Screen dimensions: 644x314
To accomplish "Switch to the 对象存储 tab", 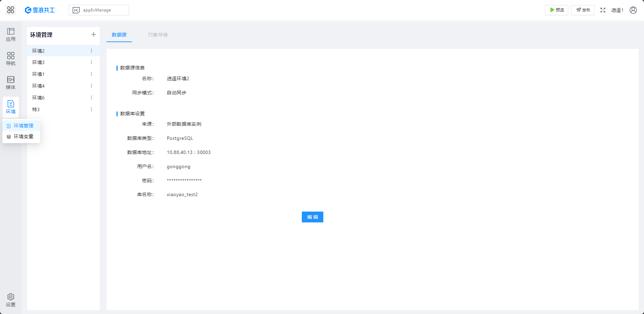I will [158, 35].
